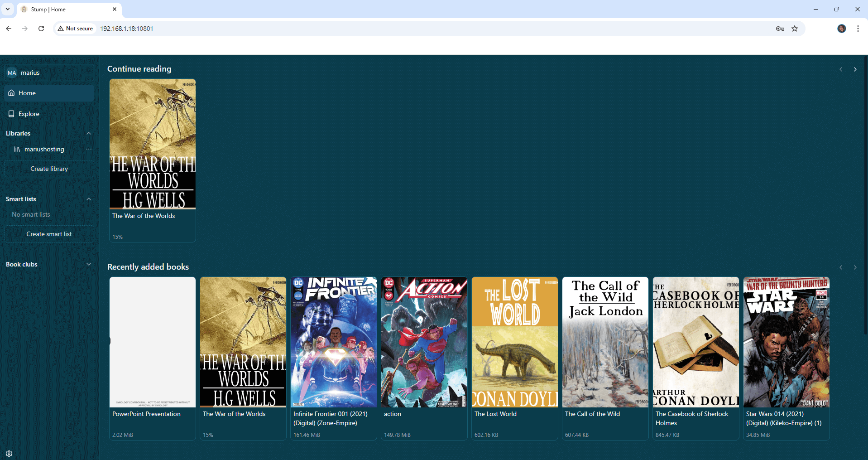The height and width of the screenshot is (460, 868).
Task: Open the settings gear in the sidebar
Action: [x=9, y=453]
